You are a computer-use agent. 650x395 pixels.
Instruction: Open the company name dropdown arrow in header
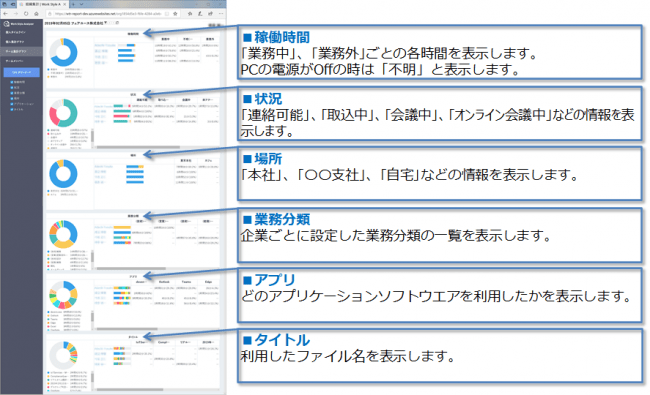[x=106, y=22]
